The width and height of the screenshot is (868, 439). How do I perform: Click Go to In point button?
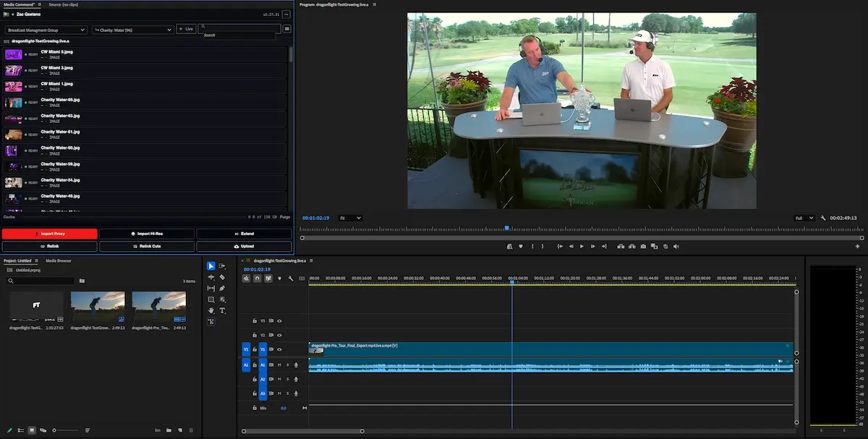pyautogui.click(x=560, y=247)
